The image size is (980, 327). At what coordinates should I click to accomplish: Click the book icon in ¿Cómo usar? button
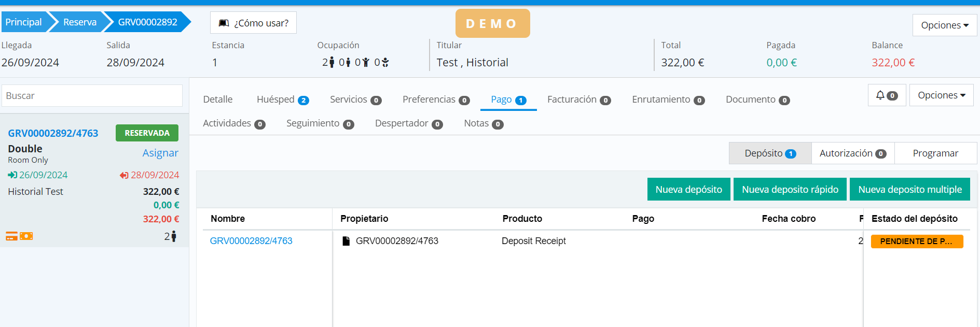pyautogui.click(x=224, y=23)
